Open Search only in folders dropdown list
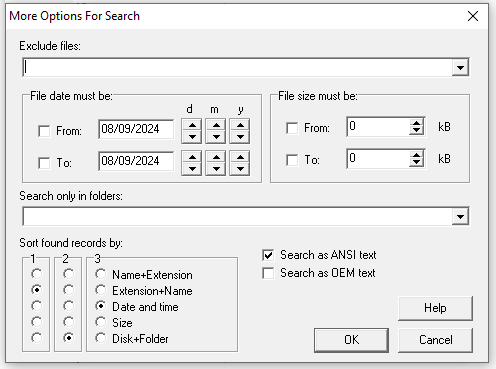Screen dimensions: 496x369 point(460,216)
